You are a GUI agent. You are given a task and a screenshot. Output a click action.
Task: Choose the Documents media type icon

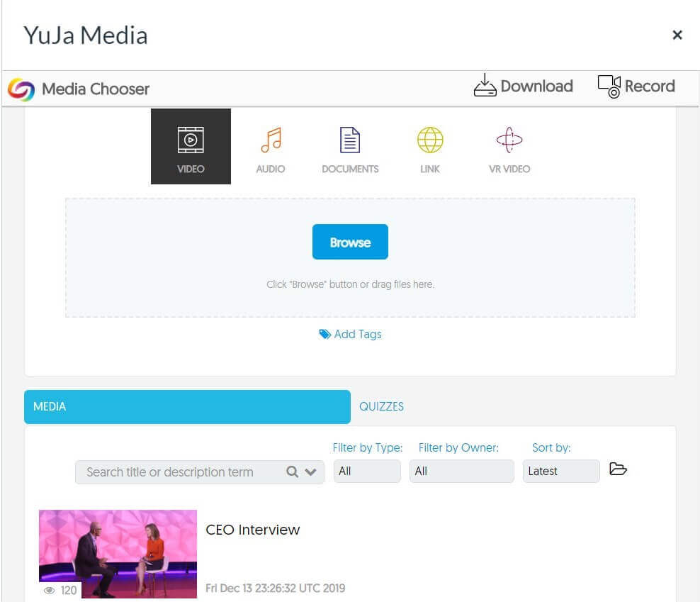click(x=350, y=140)
